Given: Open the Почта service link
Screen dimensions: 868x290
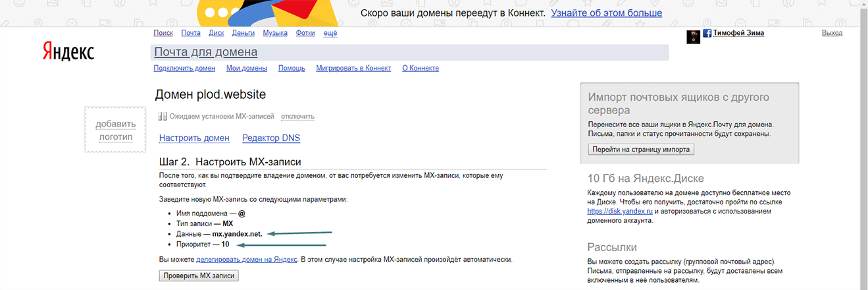Looking at the screenshot, I should tap(191, 33).
